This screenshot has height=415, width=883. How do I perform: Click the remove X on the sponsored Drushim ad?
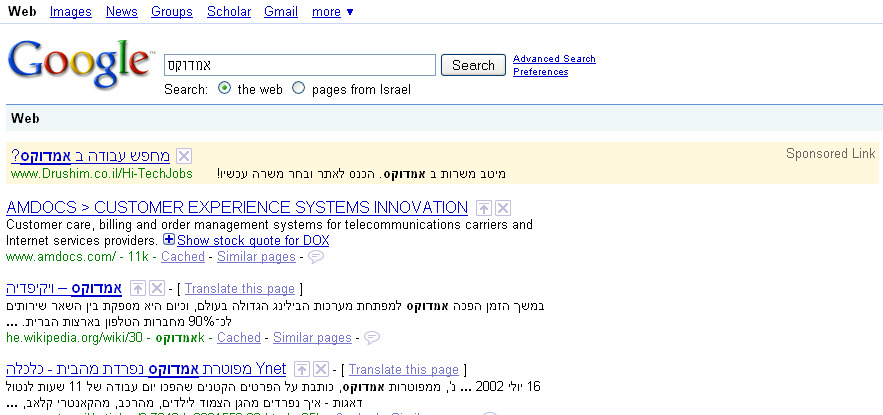pyautogui.click(x=184, y=155)
